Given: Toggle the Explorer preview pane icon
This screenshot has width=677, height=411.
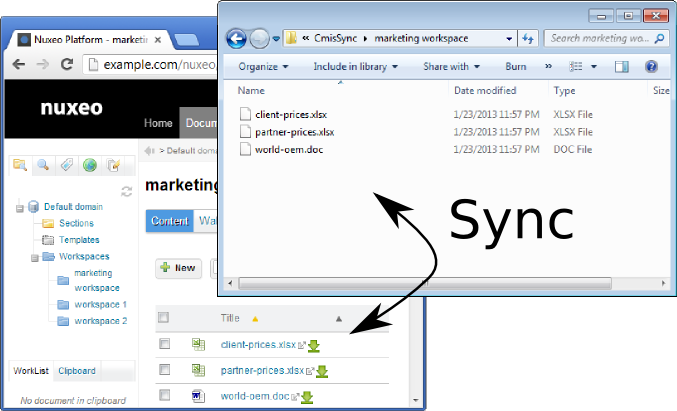Looking at the screenshot, I should tap(621, 67).
